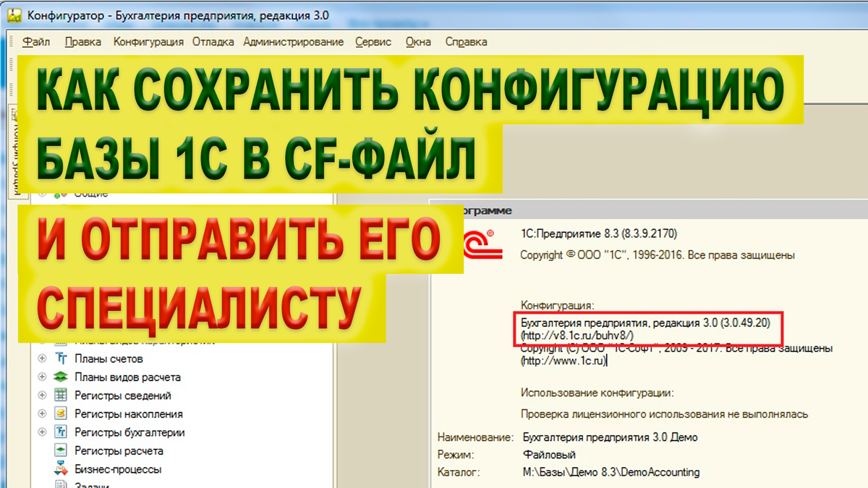Viewport: 868px width, 488px height.
Task: Click Проверка лицензионного использования не выполнялась text
Action: click(x=665, y=414)
